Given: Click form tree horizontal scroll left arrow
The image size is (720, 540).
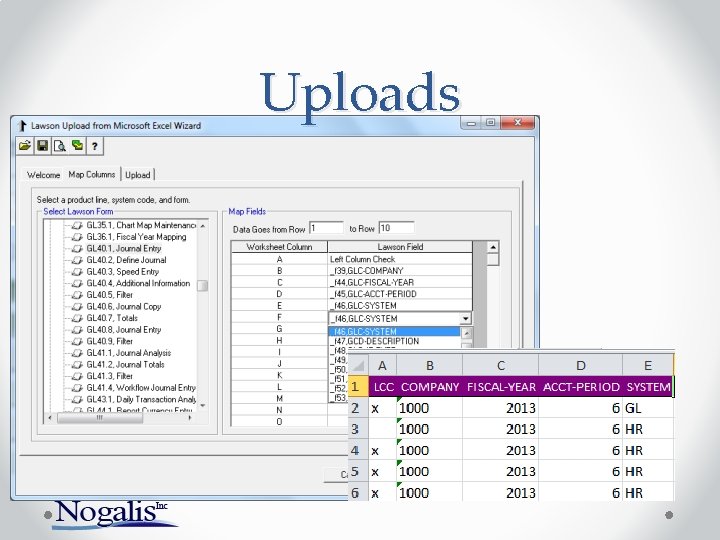Looking at the screenshot, I should click(x=50, y=418).
